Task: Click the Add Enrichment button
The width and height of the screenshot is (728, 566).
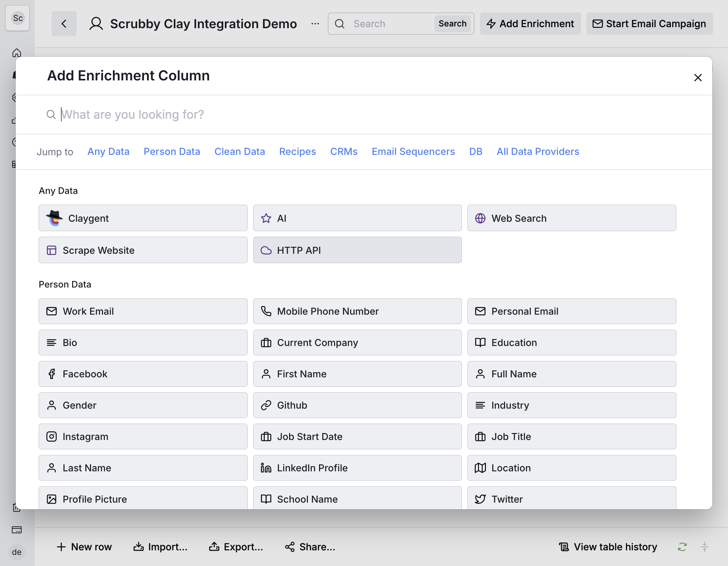Action: [530, 24]
